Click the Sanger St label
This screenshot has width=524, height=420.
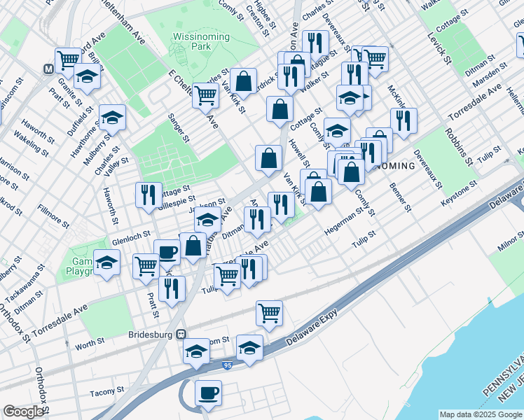click(x=179, y=128)
